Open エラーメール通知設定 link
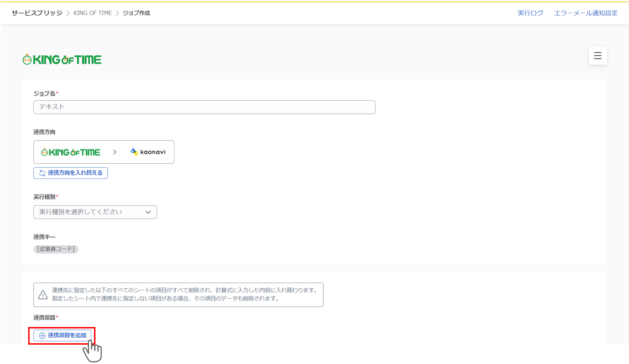 pyautogui.click(x=586, y=13)
